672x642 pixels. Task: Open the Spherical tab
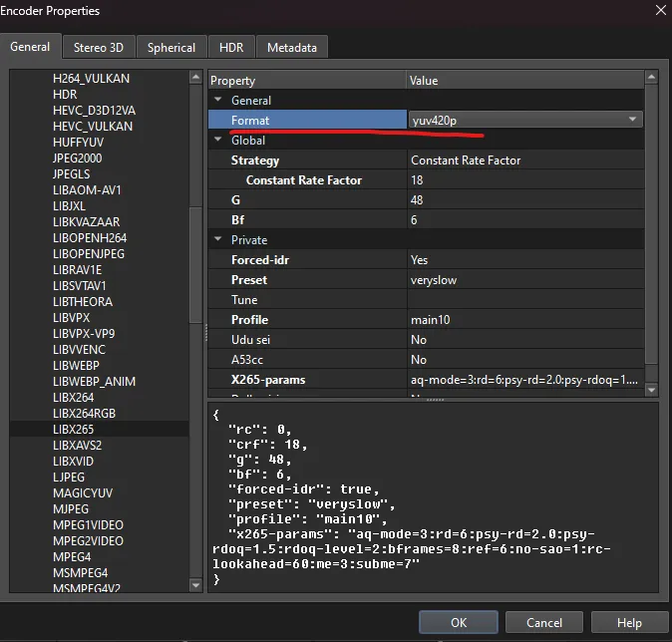171,47
